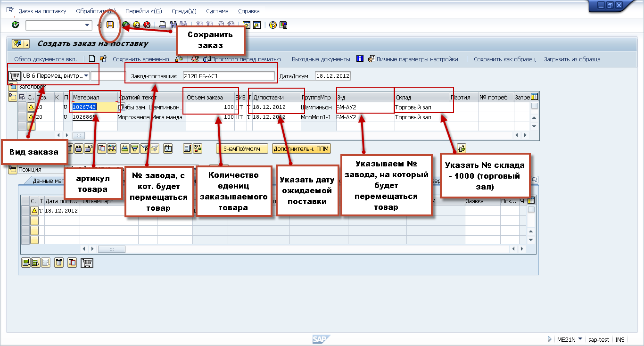The height and width of the screenshot is (346, 644).
Task: Collapse the item overview section icon
Action: pyautogui.click(x=13, y=97)
